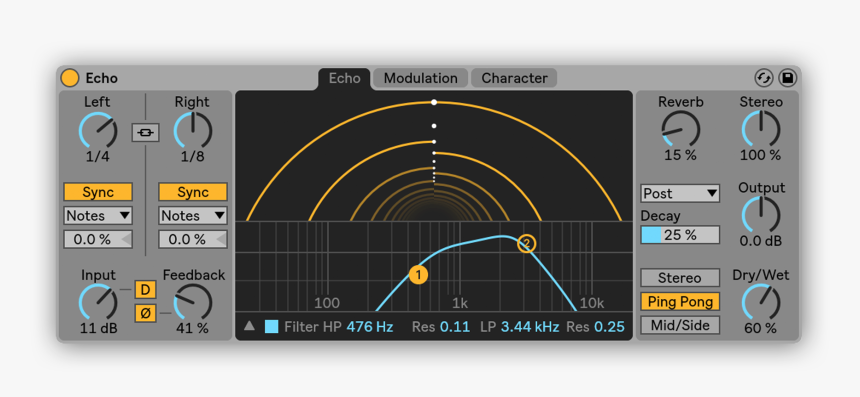The image size is (860, 397).
Task: Open the Right channel Notes dropdown
Action: [193, 215]
